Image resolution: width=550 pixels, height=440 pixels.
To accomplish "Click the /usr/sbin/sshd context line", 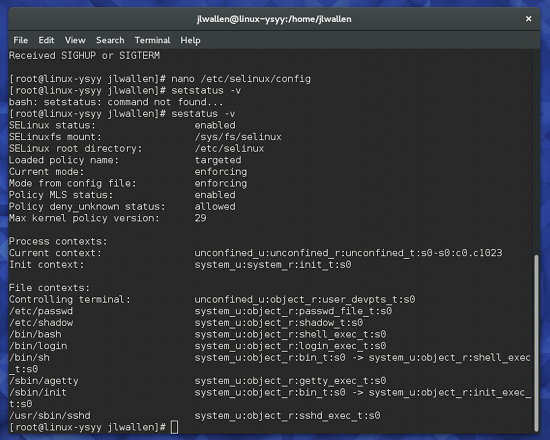I will coord(195,415).
